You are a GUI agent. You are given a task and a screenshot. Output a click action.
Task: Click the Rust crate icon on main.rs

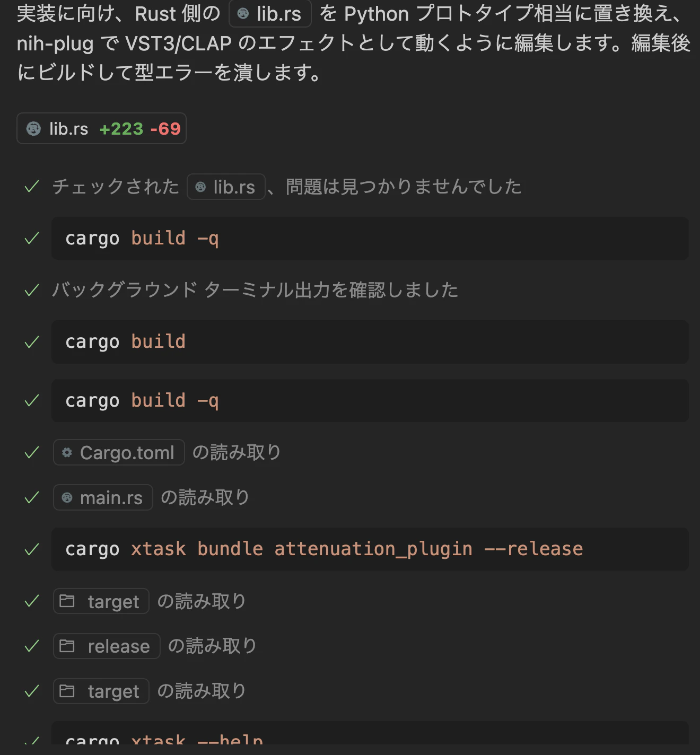67,497
